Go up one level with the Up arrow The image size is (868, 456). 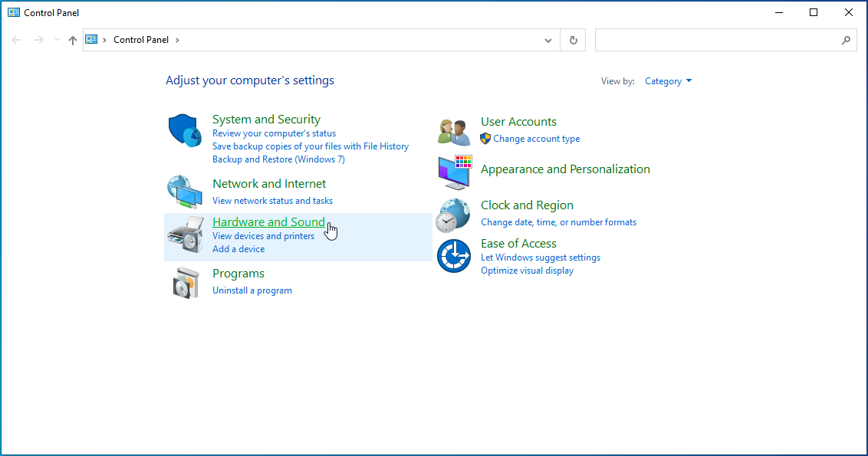point(73,40)
